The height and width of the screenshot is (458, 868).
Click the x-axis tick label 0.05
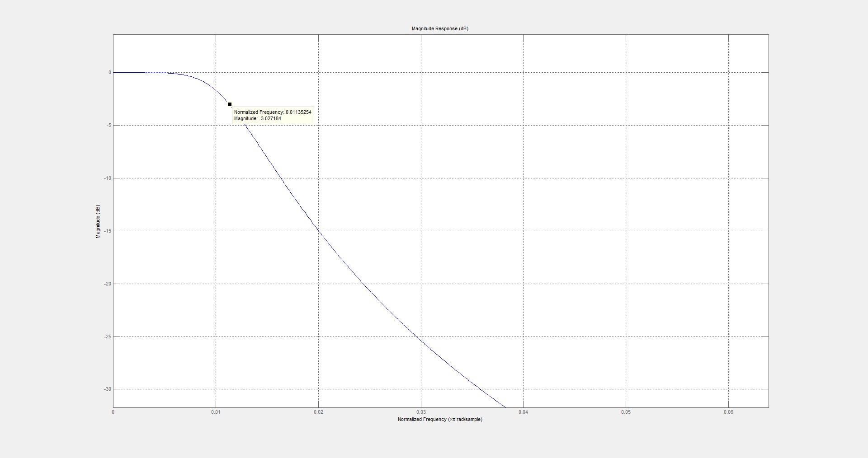(626, 412)
